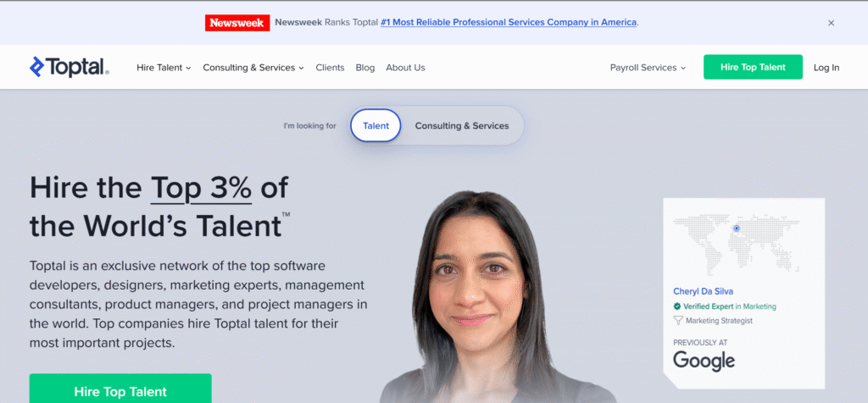Image resolution: width=868 pixels, height=403 pixels.
Task: Open the About Us page
Action: (405, 68)
